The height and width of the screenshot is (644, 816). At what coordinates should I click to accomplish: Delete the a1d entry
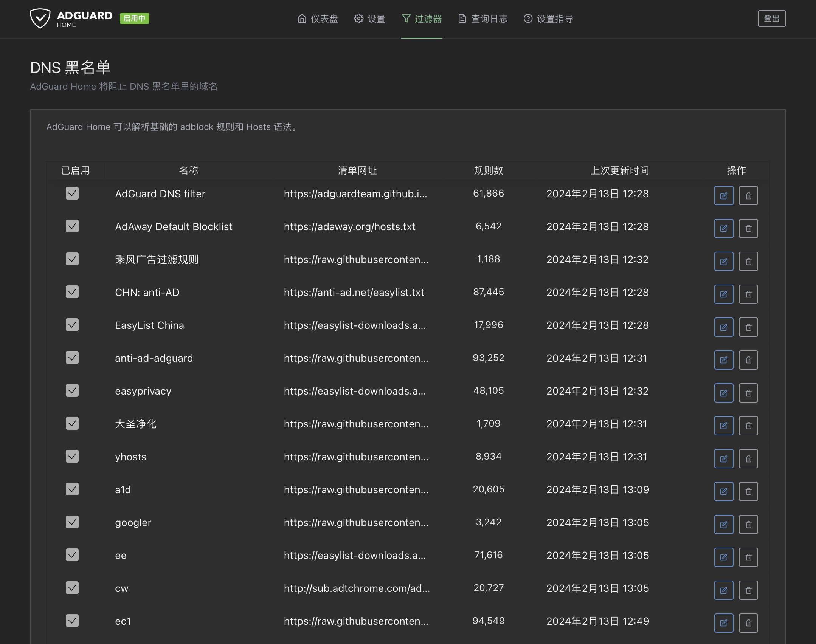click(748, 491)
